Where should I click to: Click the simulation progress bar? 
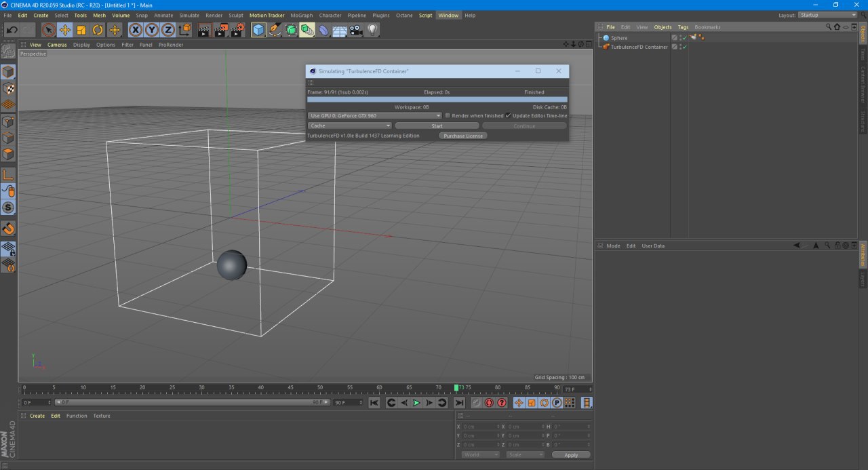(437, 100)
